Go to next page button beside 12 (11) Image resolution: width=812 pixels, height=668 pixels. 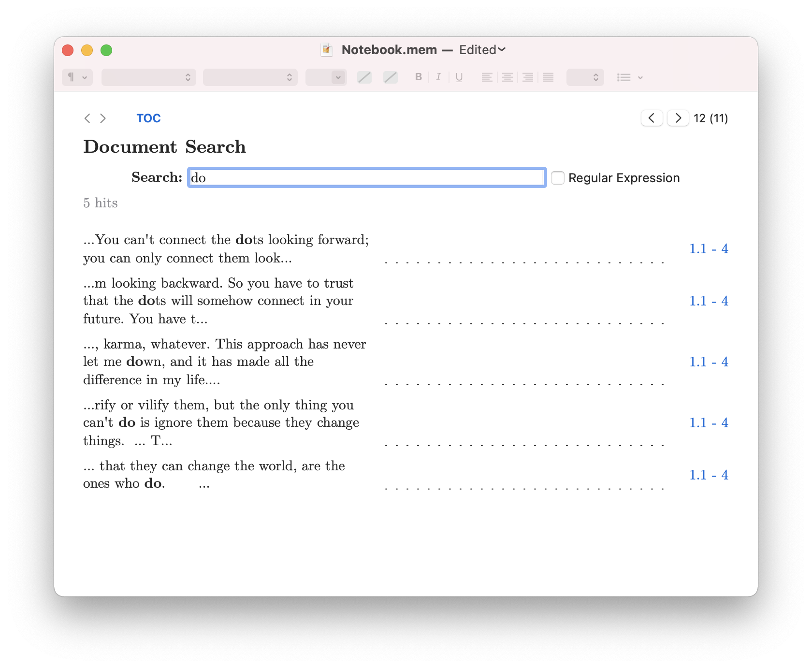678,118
